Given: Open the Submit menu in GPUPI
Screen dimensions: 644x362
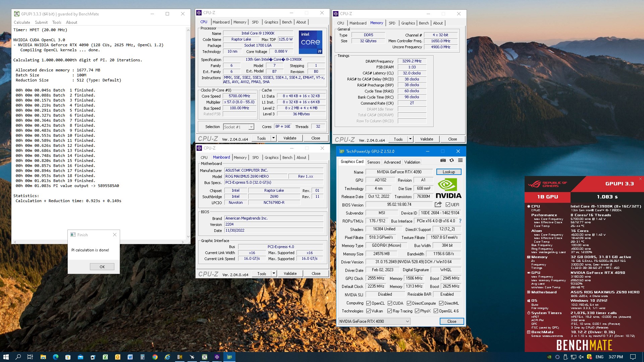Looking at the screenshot, I should point(41,22).
